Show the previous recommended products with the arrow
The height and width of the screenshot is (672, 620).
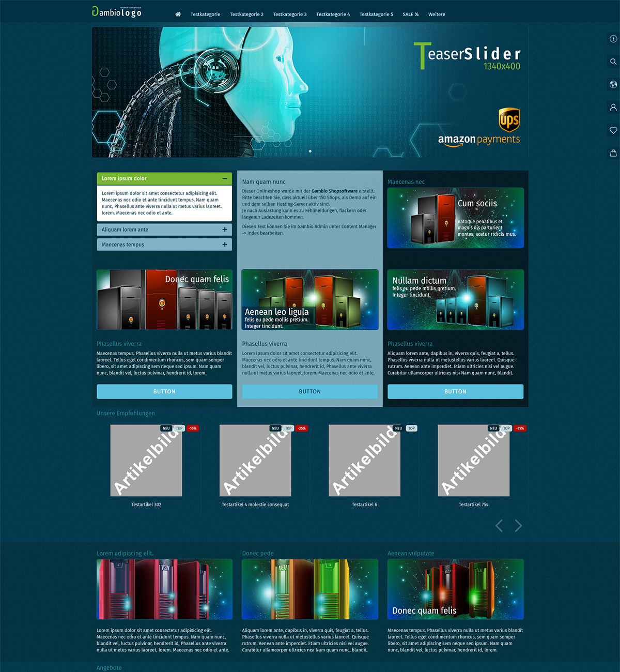[499, 525]
